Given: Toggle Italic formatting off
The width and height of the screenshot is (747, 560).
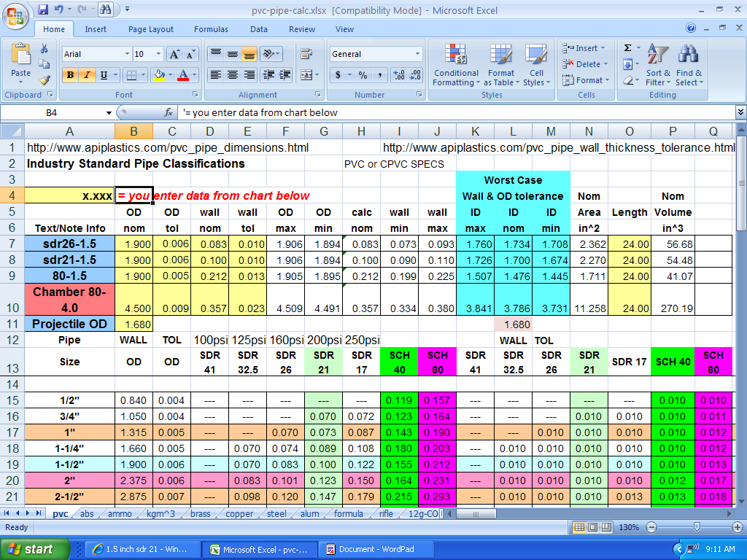Looking at the screenshot, I should point(87,75).
